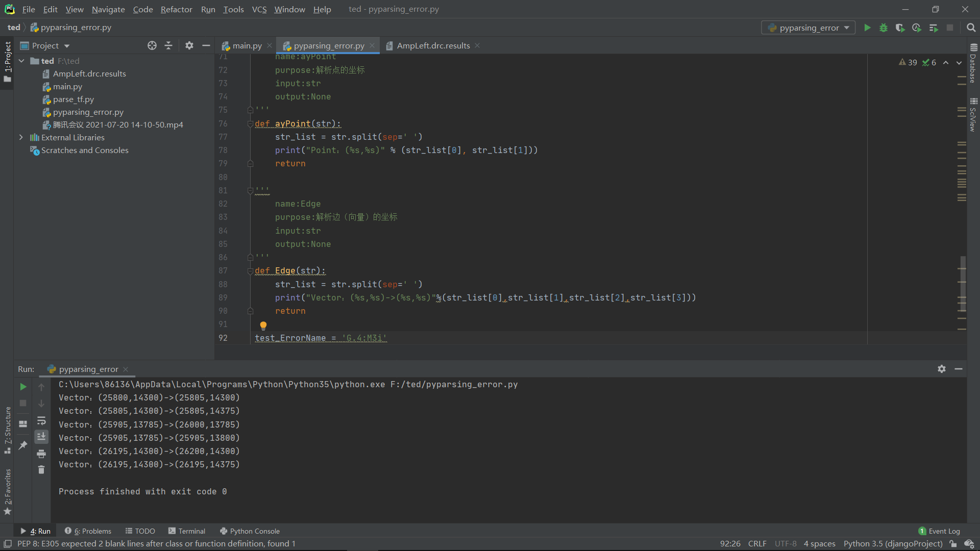Click the green Run button in top toolbar

pyautogui.click(x=867, y=28)
